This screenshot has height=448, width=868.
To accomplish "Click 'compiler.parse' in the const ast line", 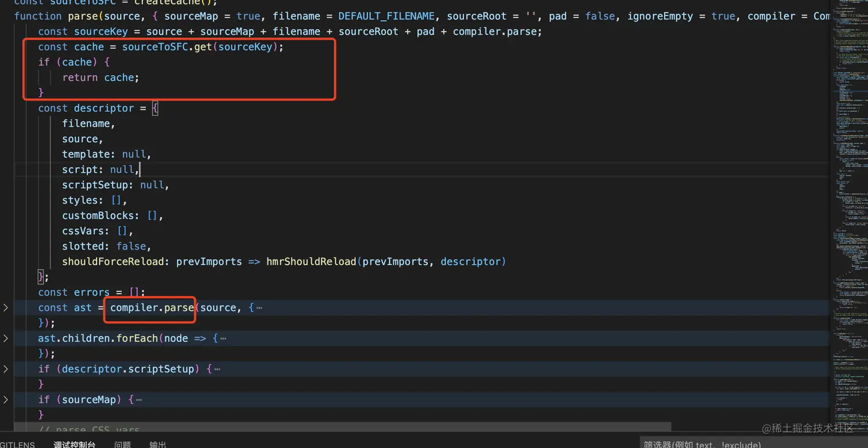I will point(152,308).
